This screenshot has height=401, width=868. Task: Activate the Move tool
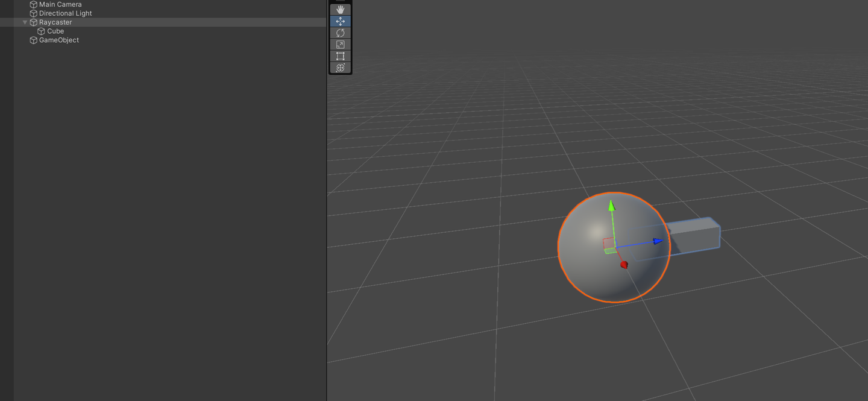[x=340, y=21]
